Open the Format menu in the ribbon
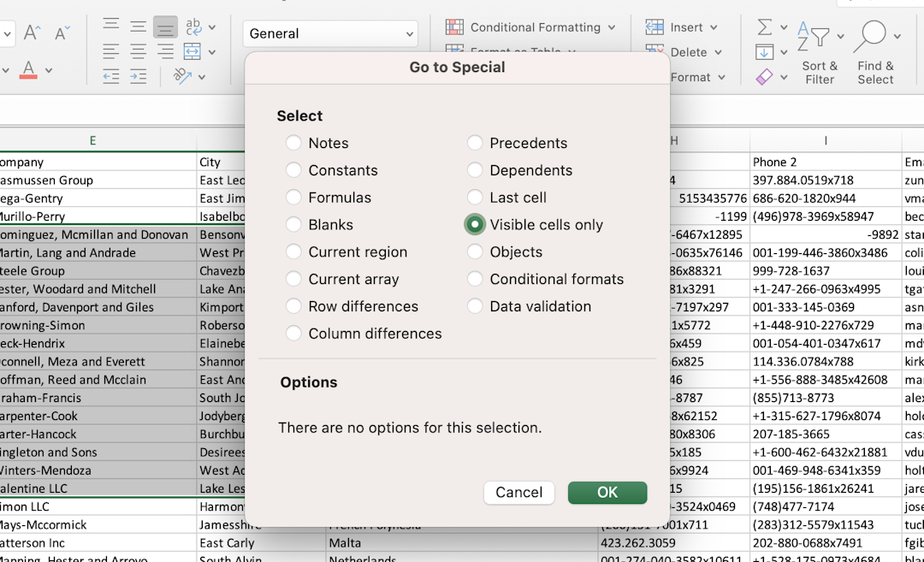 697,77
